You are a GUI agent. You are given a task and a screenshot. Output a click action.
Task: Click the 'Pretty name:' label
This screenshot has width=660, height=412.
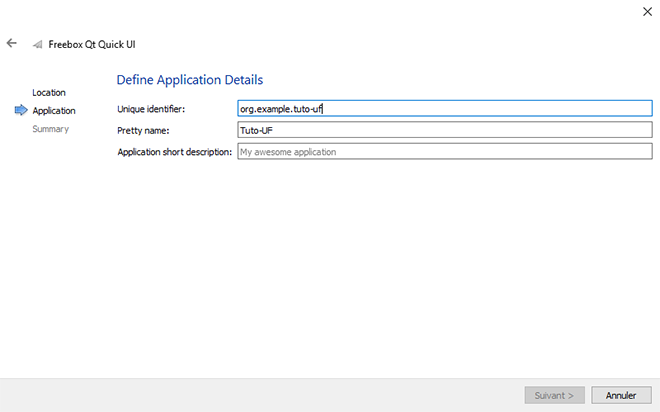coord(144,130)
